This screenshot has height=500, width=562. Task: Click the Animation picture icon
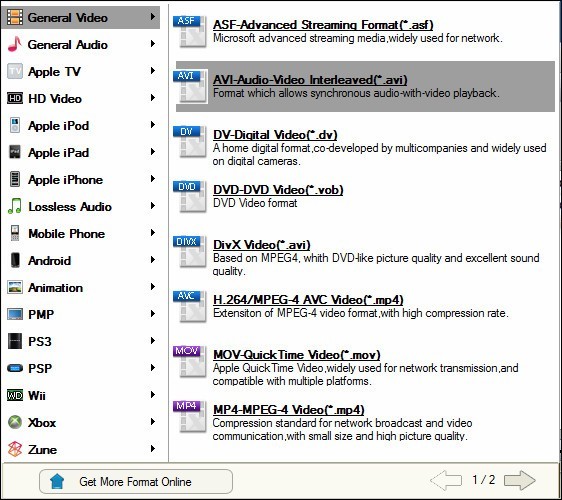[x=15, y=287]
